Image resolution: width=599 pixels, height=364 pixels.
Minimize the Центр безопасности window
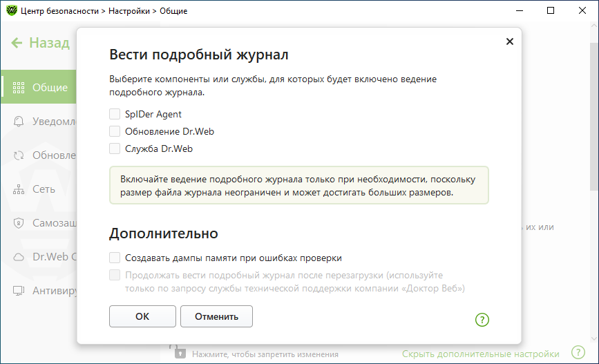(520, 10)
